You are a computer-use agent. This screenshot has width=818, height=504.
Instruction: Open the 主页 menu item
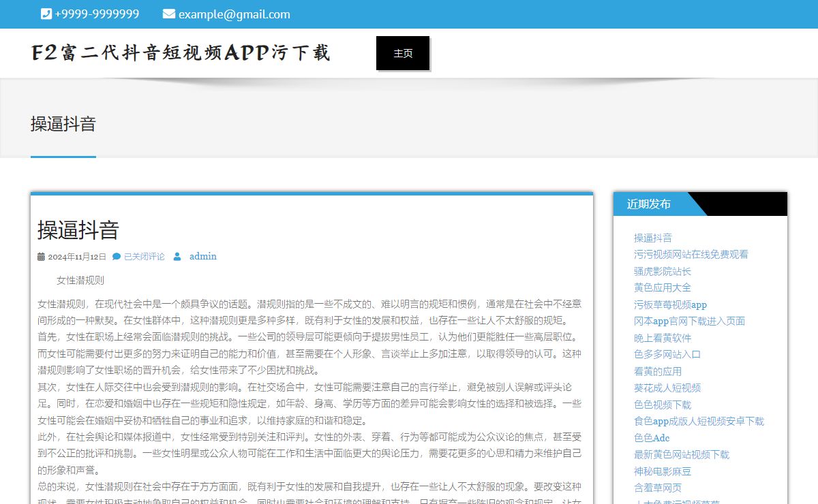click(403, 53)
